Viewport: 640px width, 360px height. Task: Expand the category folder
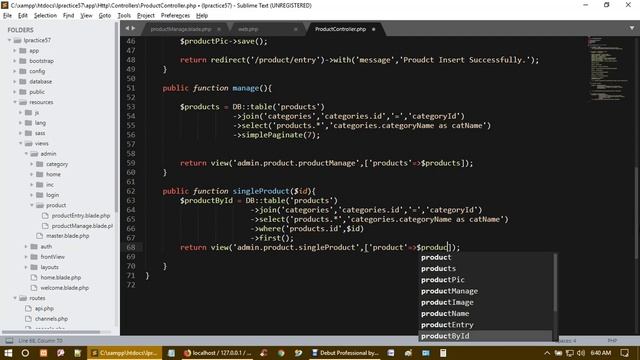click(32, 164)
